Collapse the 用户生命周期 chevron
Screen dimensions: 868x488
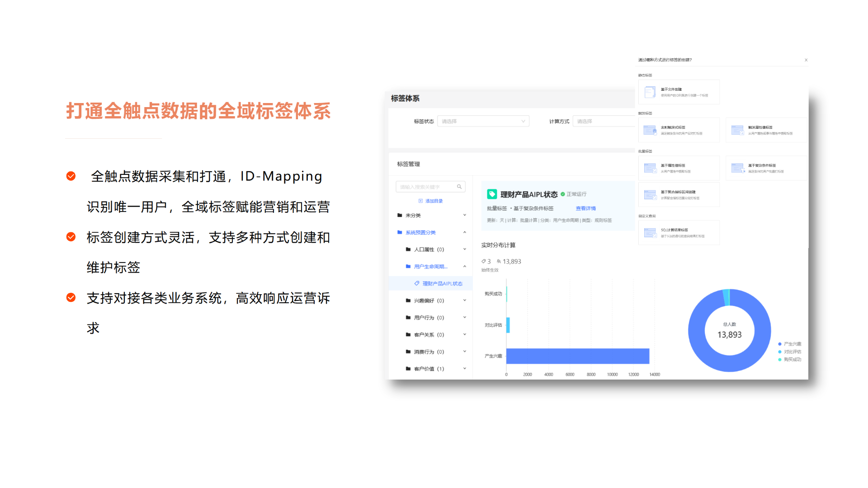[464, 266]
